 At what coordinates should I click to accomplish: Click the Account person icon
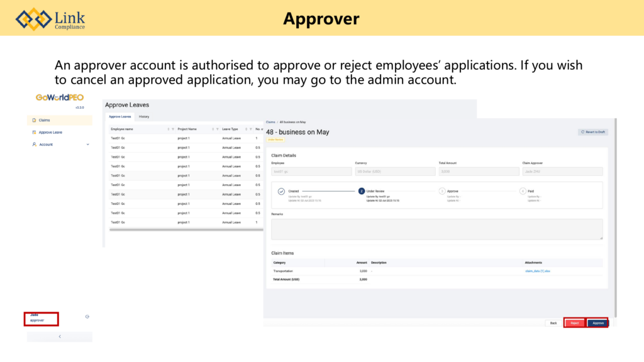click(34, 145)
